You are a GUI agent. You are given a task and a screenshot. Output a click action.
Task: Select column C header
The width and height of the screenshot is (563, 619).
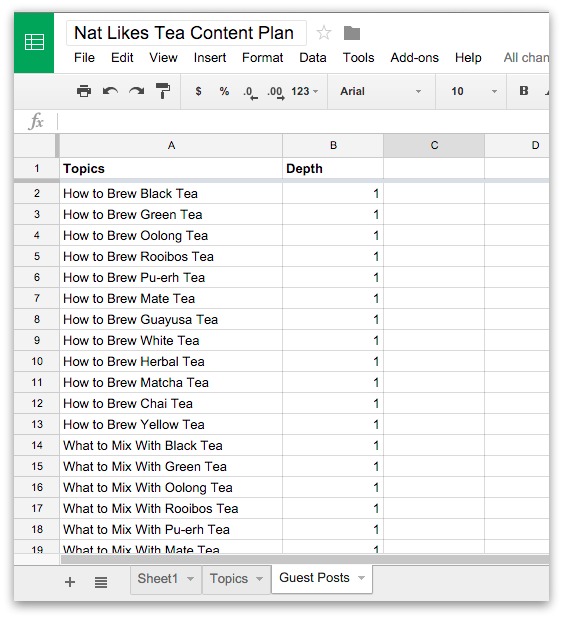pos(434,146)
